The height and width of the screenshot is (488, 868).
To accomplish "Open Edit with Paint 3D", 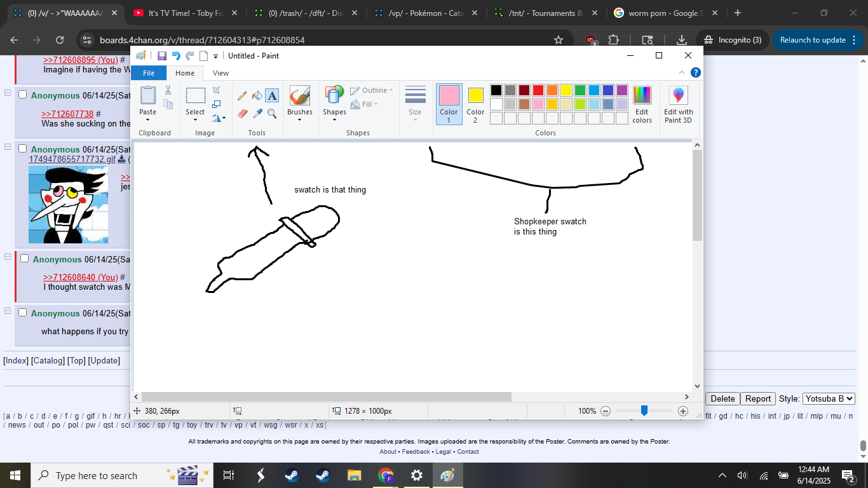I will coord(679,104).
